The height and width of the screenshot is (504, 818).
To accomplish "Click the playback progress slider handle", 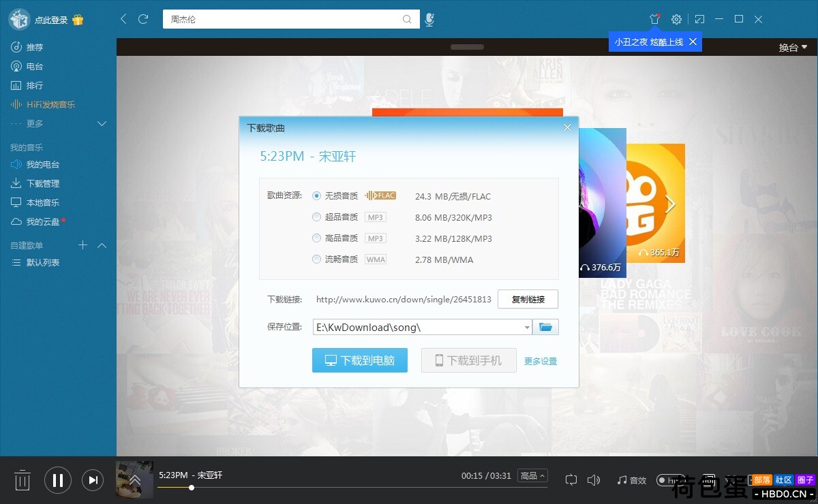I will click(192, 488).
